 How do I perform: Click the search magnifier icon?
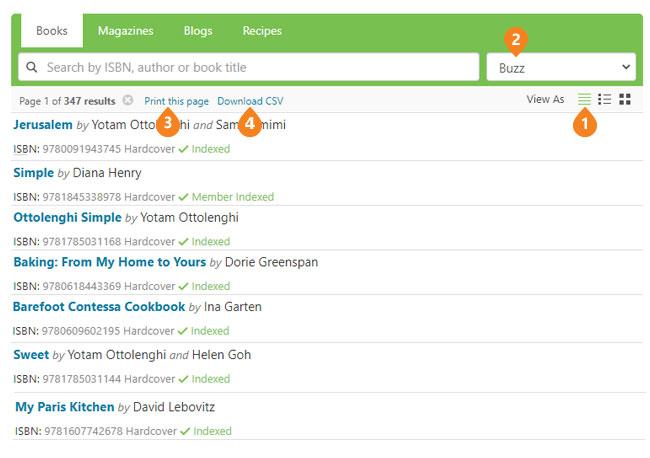(x=32, y=67)
